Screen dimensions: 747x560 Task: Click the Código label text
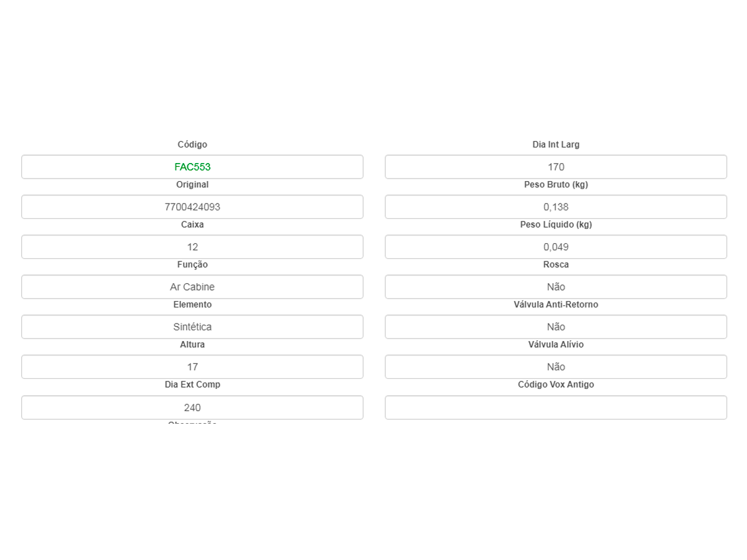(192, 144)
